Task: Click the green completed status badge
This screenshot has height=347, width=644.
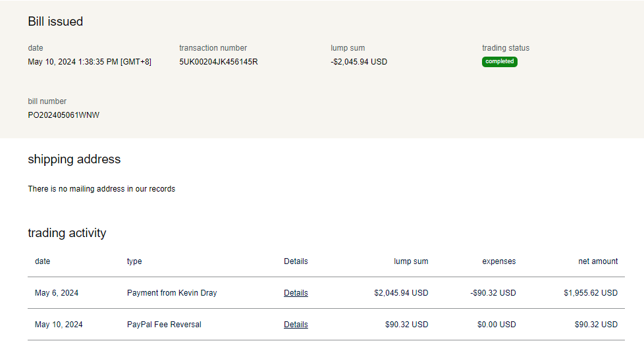Action: coord(499,62)
